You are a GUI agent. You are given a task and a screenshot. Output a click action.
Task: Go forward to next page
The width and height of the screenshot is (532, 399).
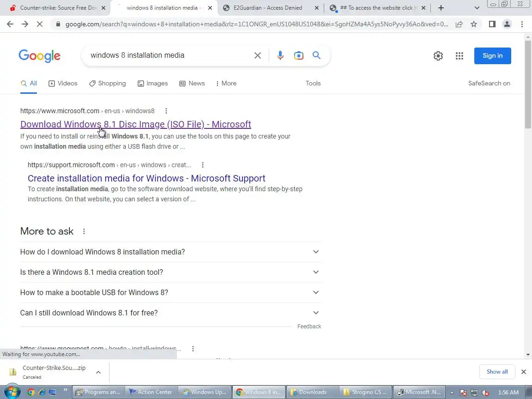25,24
